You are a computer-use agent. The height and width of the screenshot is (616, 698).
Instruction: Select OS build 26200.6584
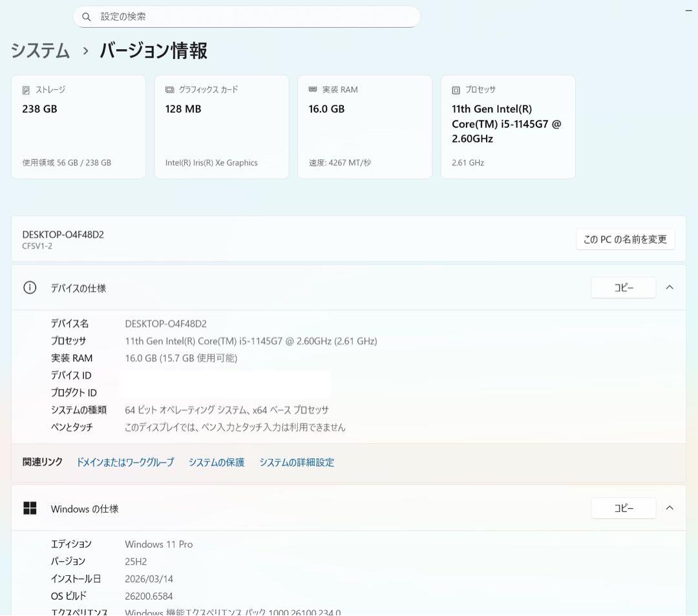(149, 597)
